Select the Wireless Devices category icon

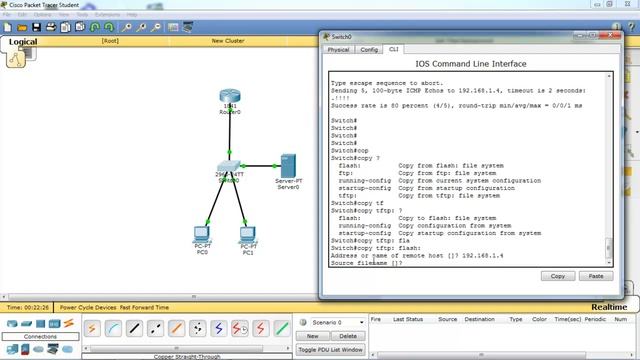point(54,324)
